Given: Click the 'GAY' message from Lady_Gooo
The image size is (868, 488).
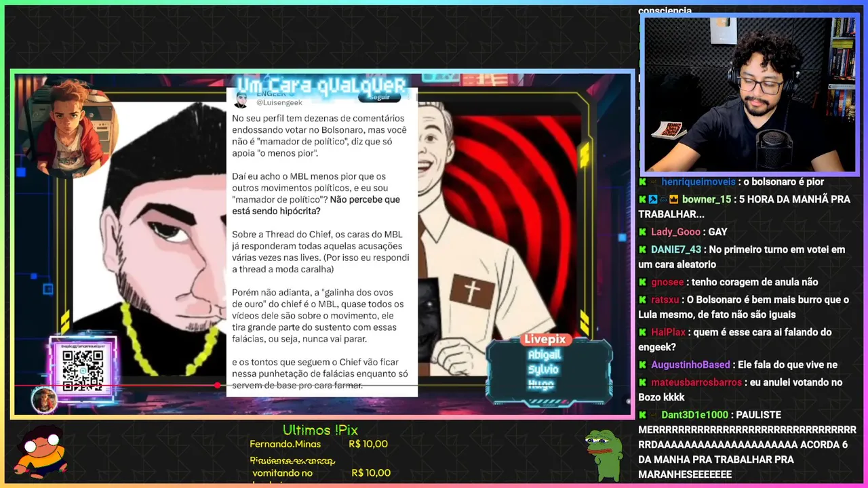Looking at the screenshot, I should point(717,232).
